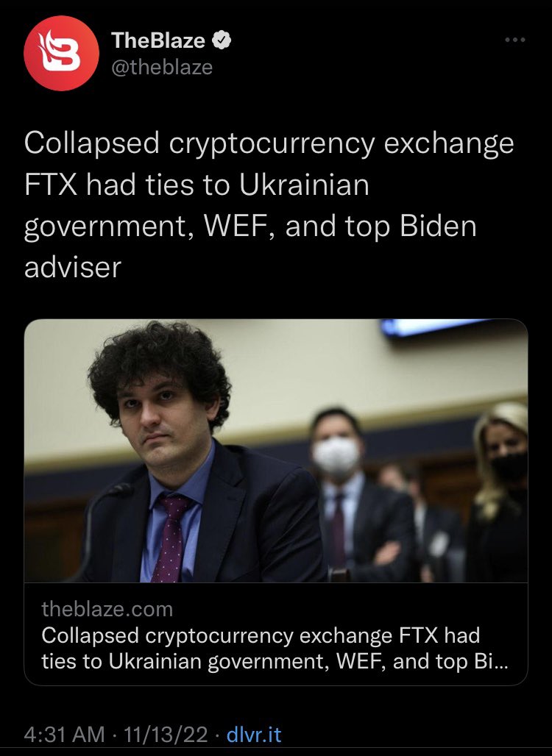552x756 pixels.
Task: Open the three-dot more options menu
Action: [x=515, y=40]
